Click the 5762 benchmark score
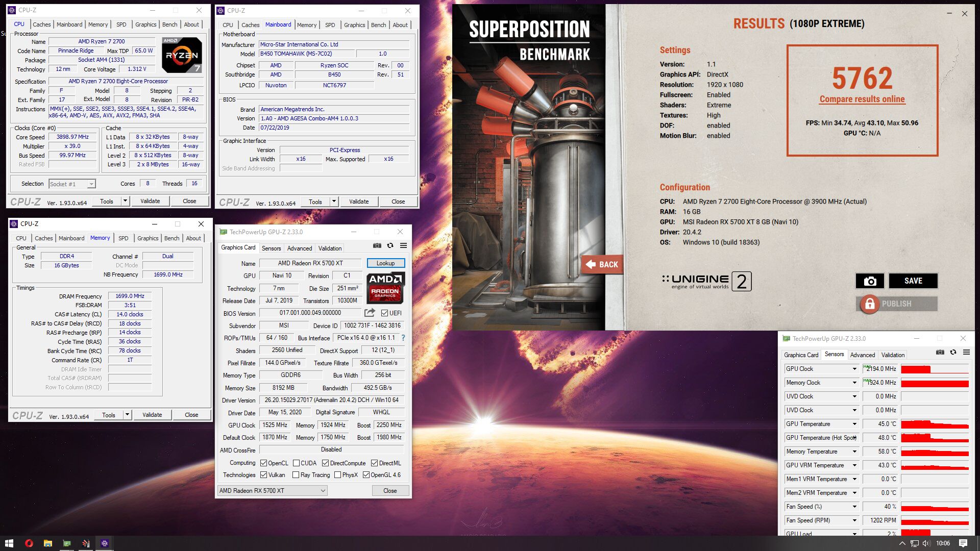This screenshot has height=551, width=980. 862,78
